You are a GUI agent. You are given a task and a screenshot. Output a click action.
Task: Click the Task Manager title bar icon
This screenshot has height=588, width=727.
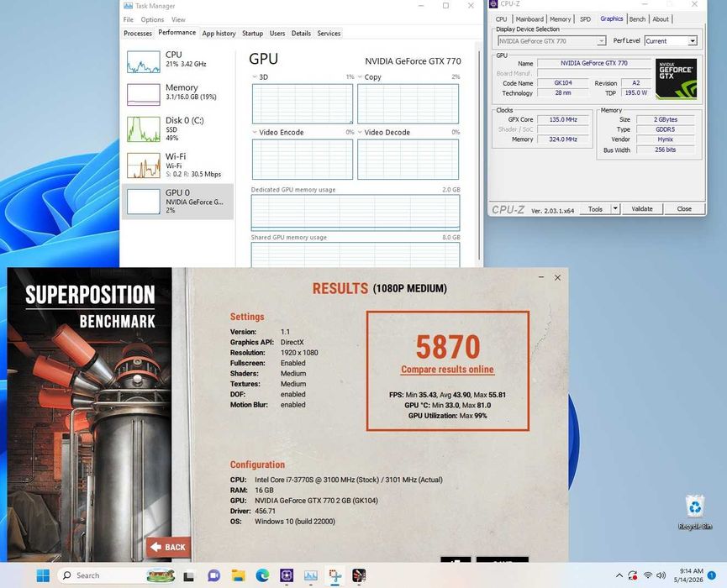pos(128,6)
